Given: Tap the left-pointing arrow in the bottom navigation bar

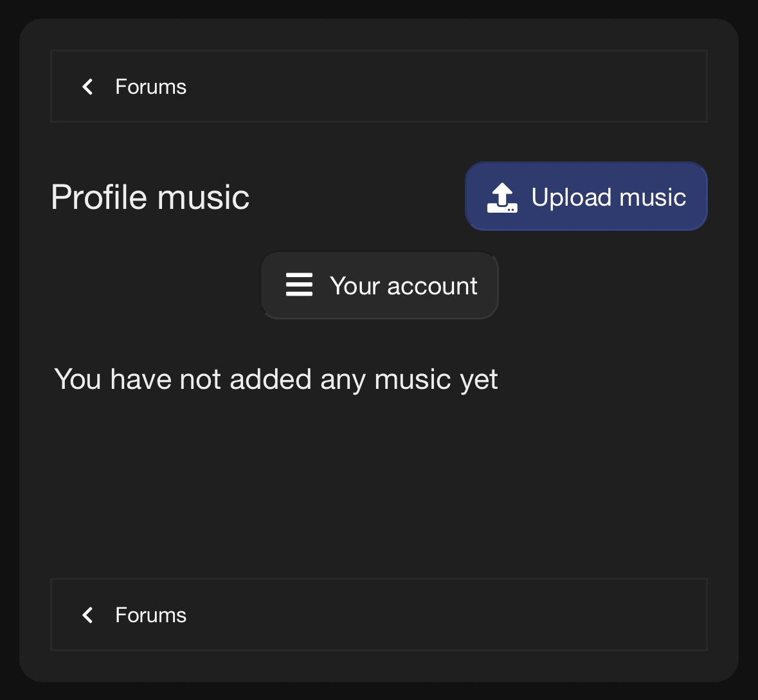Looking at the screenshot, I should [87, 615].
